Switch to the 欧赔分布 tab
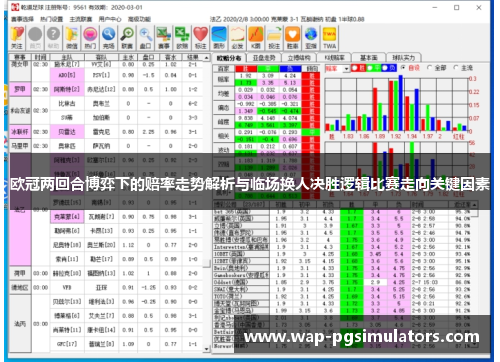 [x=229, y=58]
